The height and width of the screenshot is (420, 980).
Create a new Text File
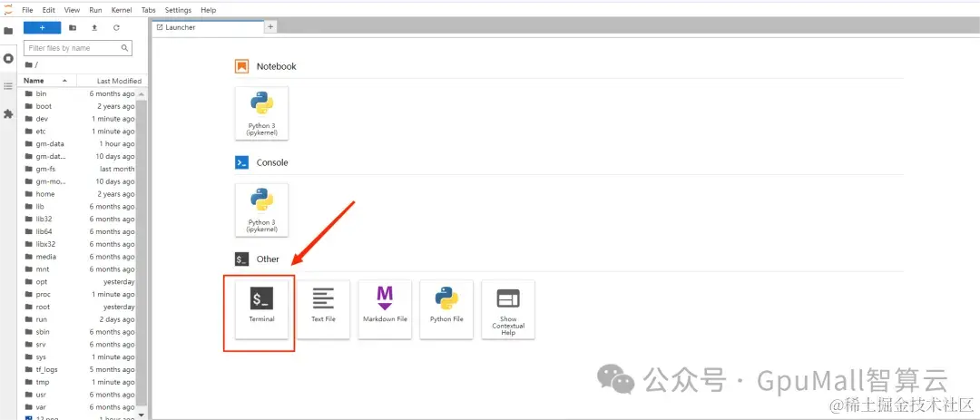tap(323, 309)
